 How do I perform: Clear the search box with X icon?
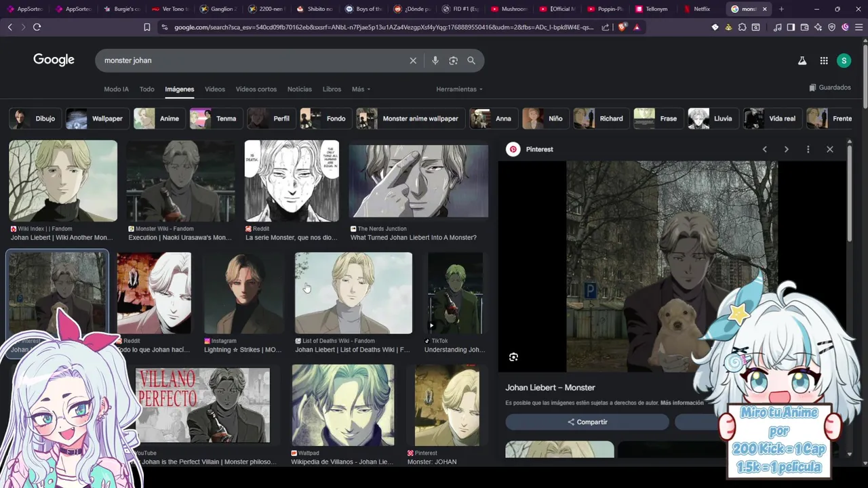click(x=413, y=60)
